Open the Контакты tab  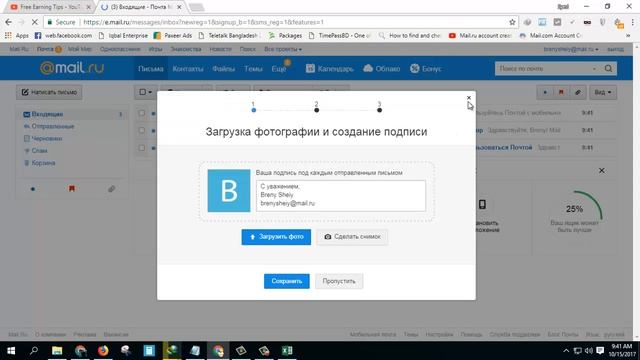click(188, 69)
